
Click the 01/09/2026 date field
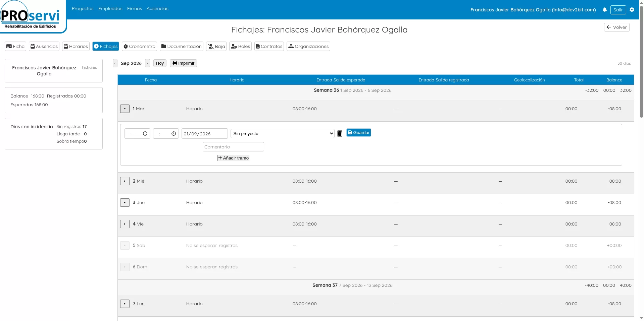pos(205,134)
